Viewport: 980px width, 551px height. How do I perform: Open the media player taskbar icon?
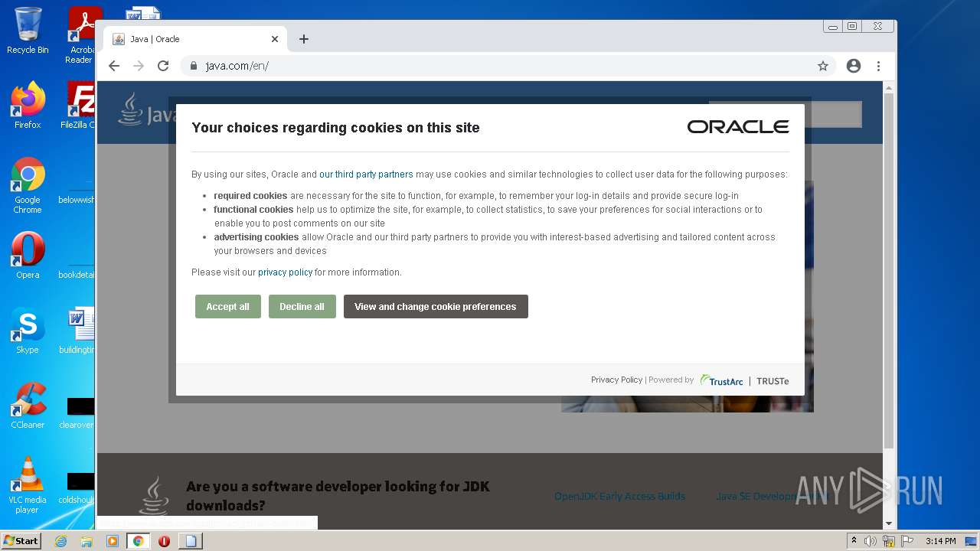pos(113,541)
